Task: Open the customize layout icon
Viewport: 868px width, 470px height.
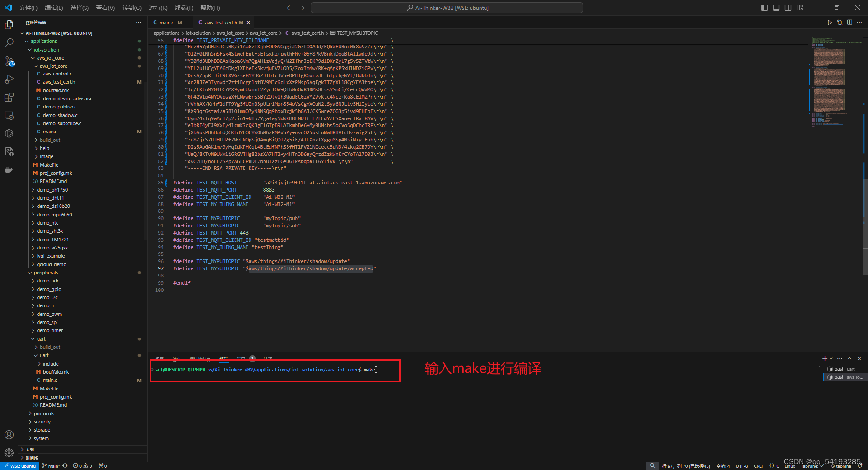Action: point(800,8)
